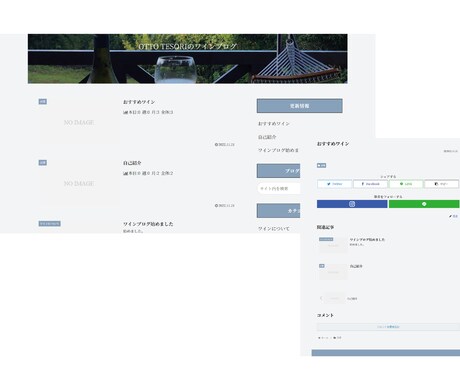Click the おすすめワイン article heading in front page
The height and width of the screenshot is (380, 460).
pos(333,144)
